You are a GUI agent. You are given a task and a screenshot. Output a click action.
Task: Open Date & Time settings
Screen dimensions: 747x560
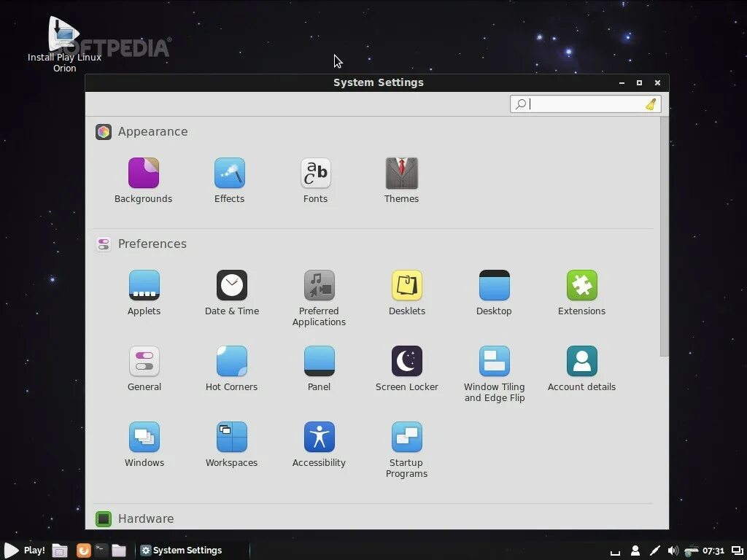tap(232, 293)
